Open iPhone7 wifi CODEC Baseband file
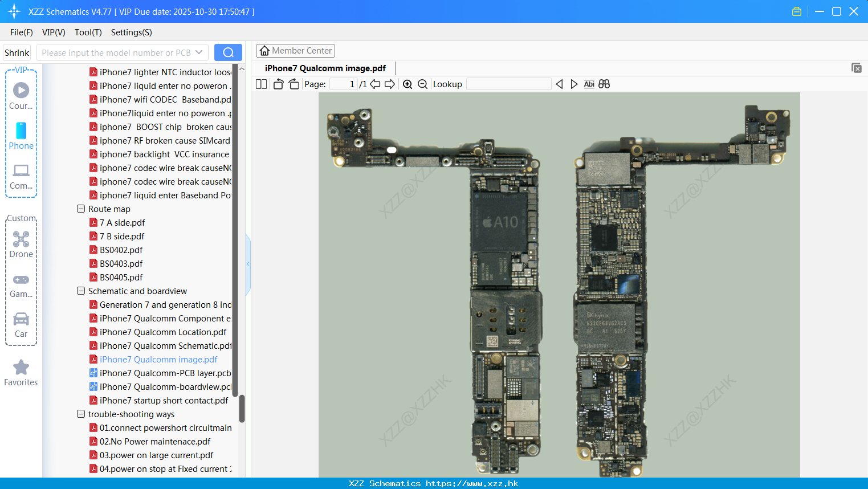This screenshot has height=489, width=868. click(x=165, y=99)
